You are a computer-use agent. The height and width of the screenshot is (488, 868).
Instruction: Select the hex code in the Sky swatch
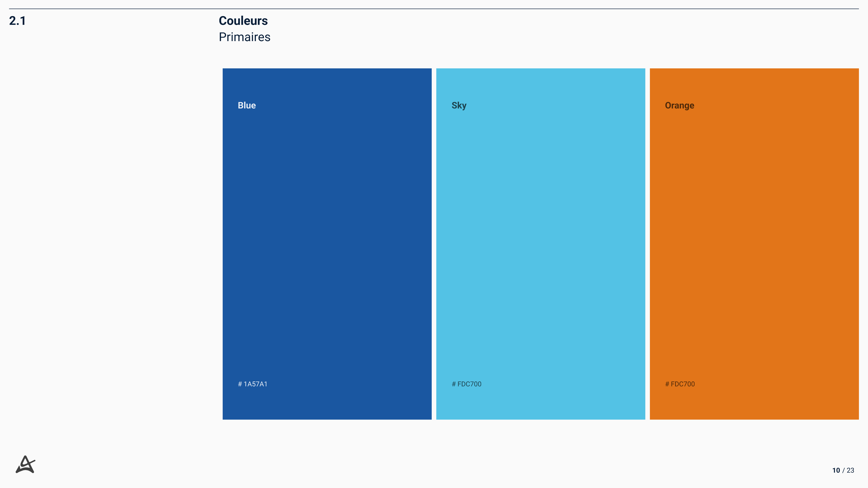click(x=466, y=384)
